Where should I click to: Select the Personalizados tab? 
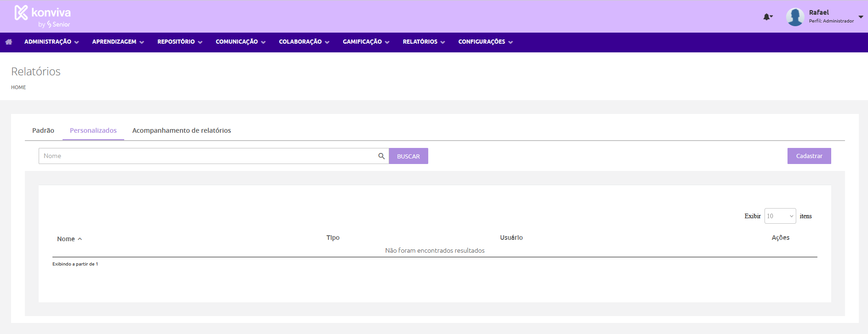click(x=93, y=130)
